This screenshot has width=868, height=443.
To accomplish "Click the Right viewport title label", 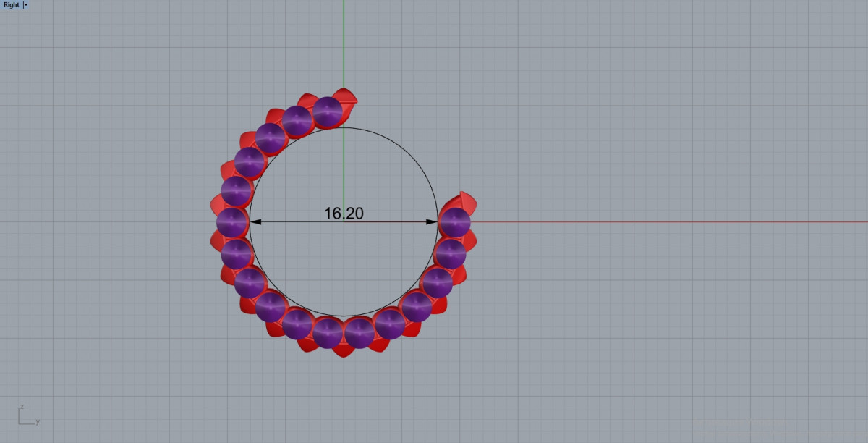I will point(11,4).
